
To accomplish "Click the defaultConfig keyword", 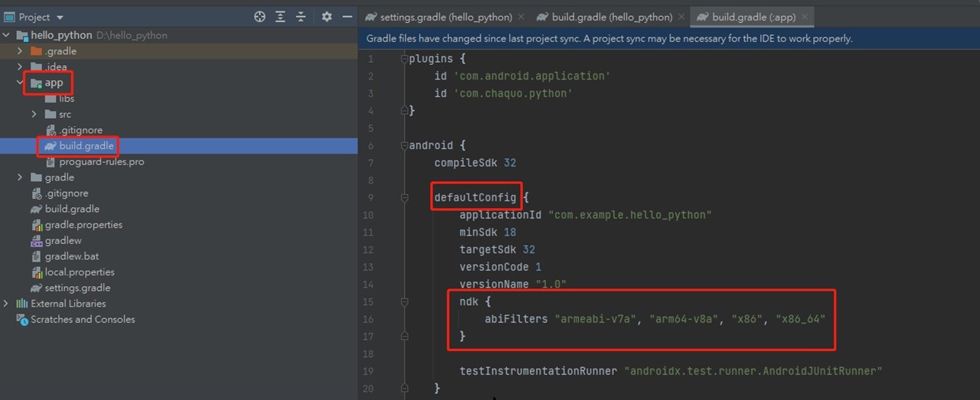I will 475,197.
